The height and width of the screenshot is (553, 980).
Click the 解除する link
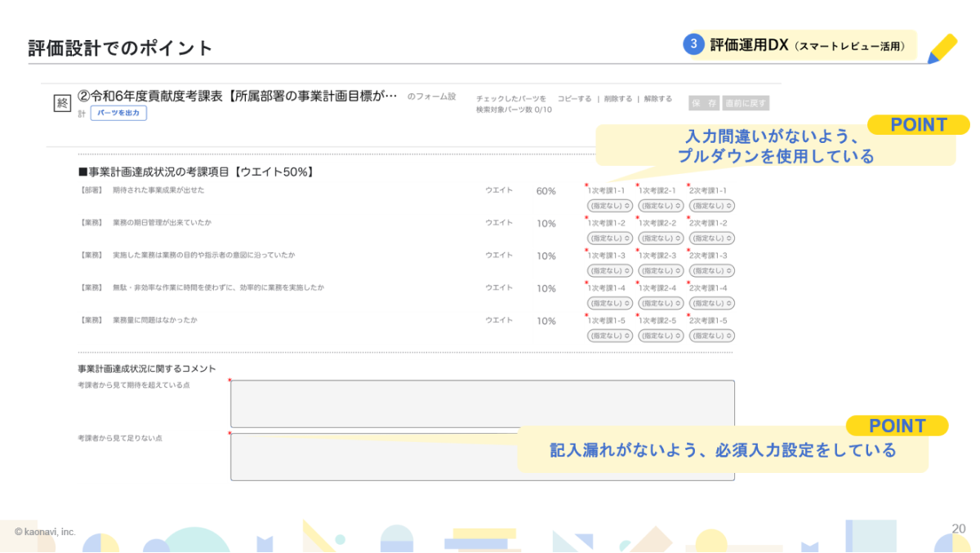click(x=657, y=99)
